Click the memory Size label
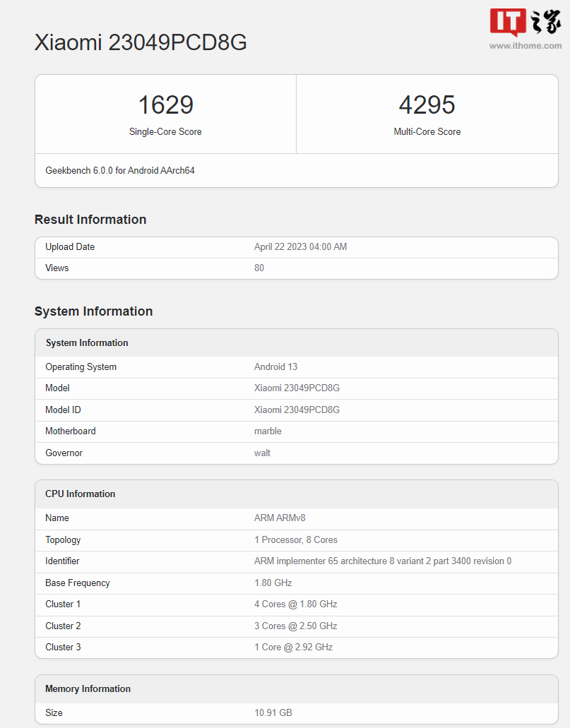The height and width of the screenshot is (728, 570). pyautogui.click(x=54, y=713)
